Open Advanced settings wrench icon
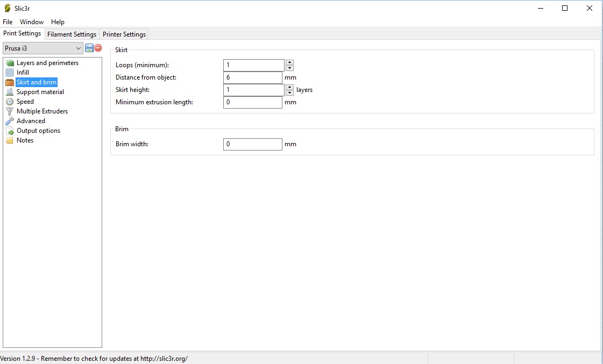 (x=10, y=121)
